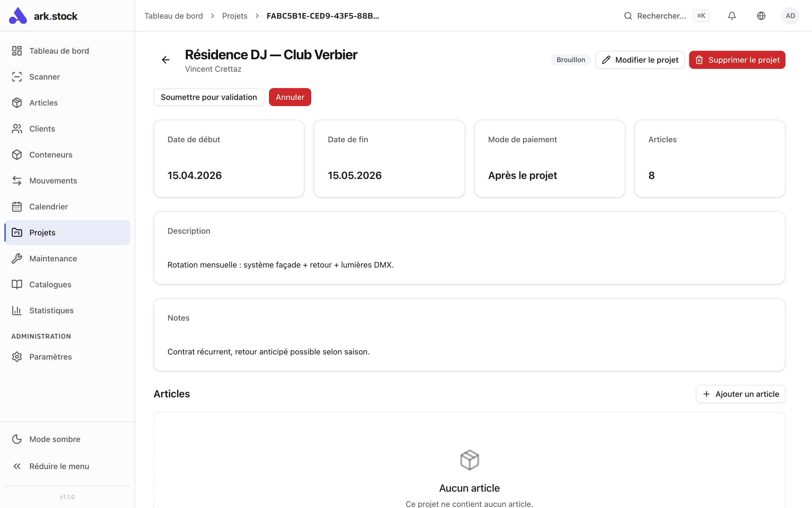This screenshot has width=812, height=508.
Task: Click the ADMINISTRATION section heading
Action: [x=41, y=336]
